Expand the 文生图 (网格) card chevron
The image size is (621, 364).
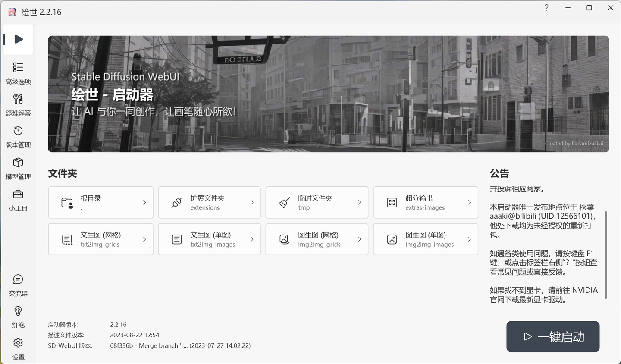pos(144,239)
